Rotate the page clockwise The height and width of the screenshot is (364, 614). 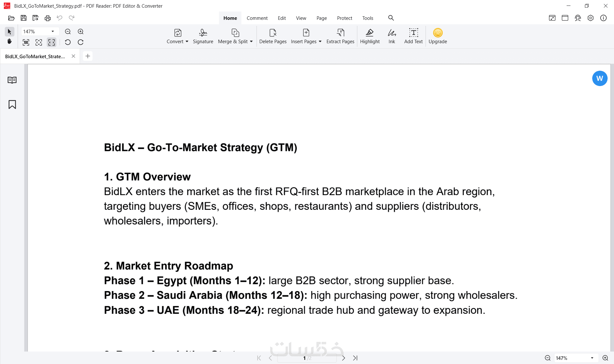click(81, 42)
